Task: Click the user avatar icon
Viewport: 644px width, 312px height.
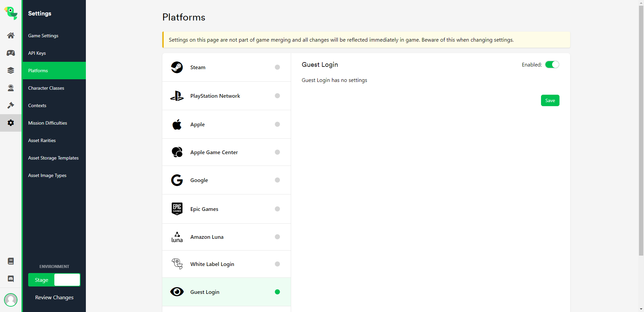Action: [x=11, y=300]
